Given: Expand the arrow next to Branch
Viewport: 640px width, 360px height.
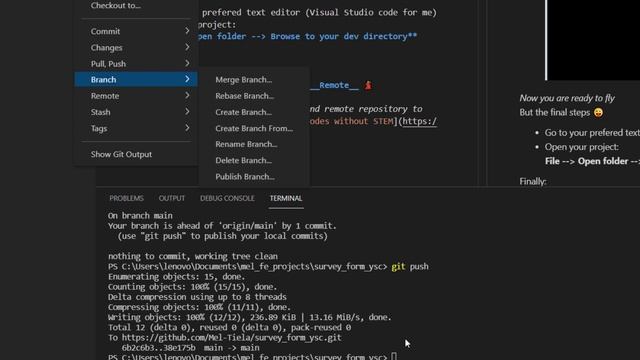Looking at the screenshot, I should pyautogui.click(x=187, y=79).
